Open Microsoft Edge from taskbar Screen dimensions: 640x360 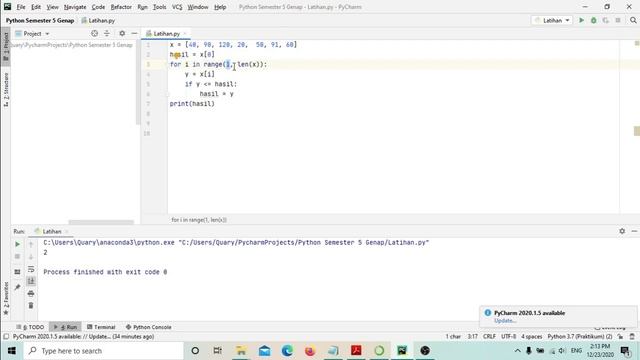(x=287, y=351)
